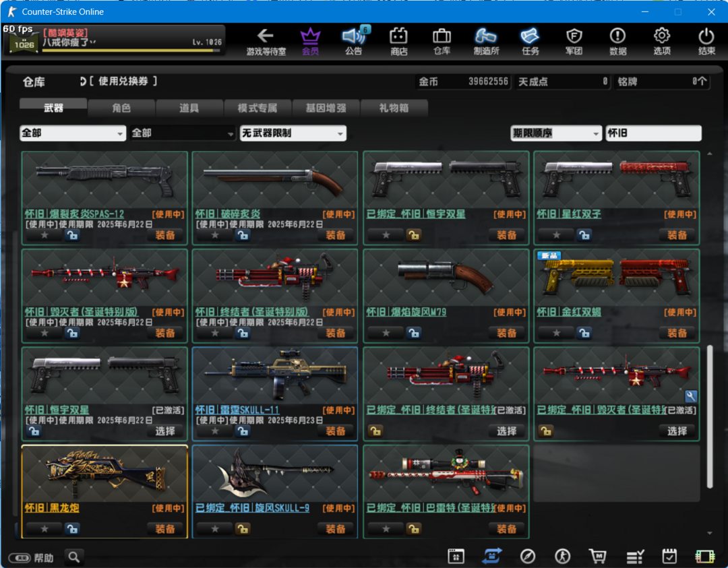This screenshot has height=568, width=728.
Task: Click 装备 on 已绑定 旋风SKULL-9 card
Action: (335, 529)
